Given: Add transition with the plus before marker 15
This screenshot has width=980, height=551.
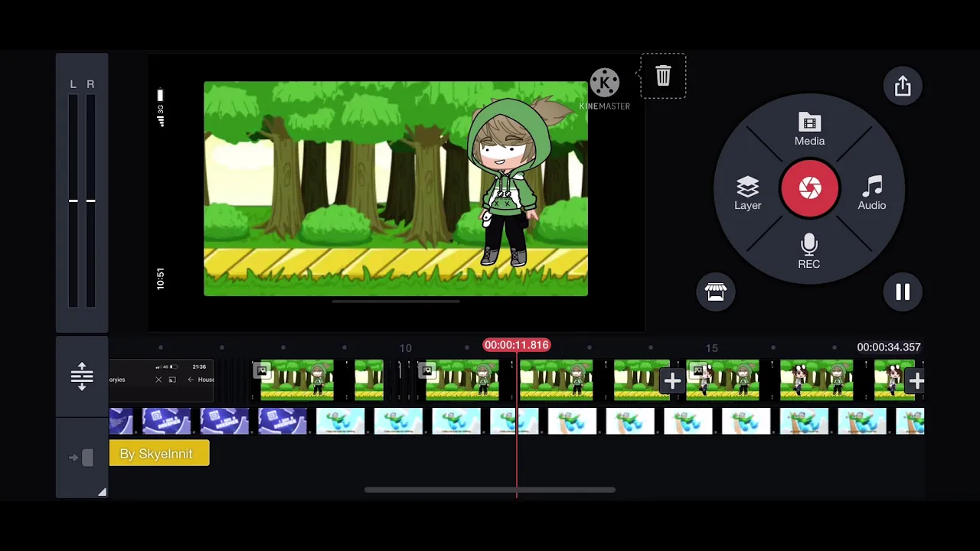Looking at the screenshot, I should 672,380.
